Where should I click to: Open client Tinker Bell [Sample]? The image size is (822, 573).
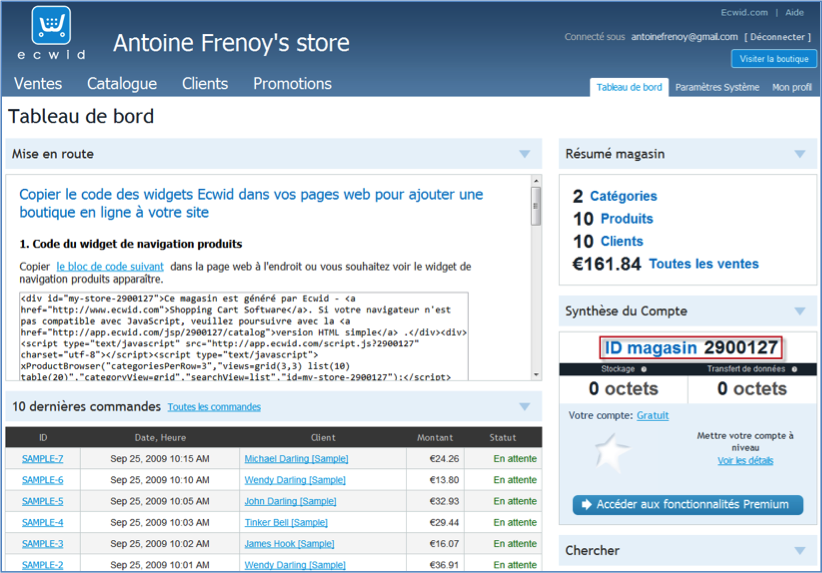pos(286,523)
